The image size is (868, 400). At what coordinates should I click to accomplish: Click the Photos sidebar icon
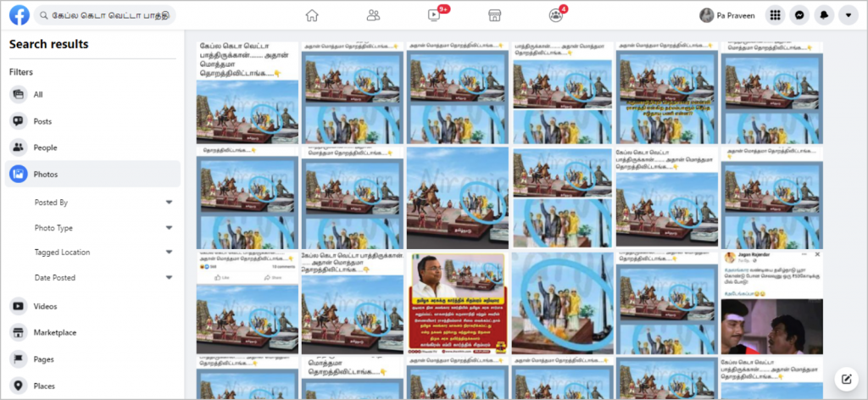click(x=19, y=175)
